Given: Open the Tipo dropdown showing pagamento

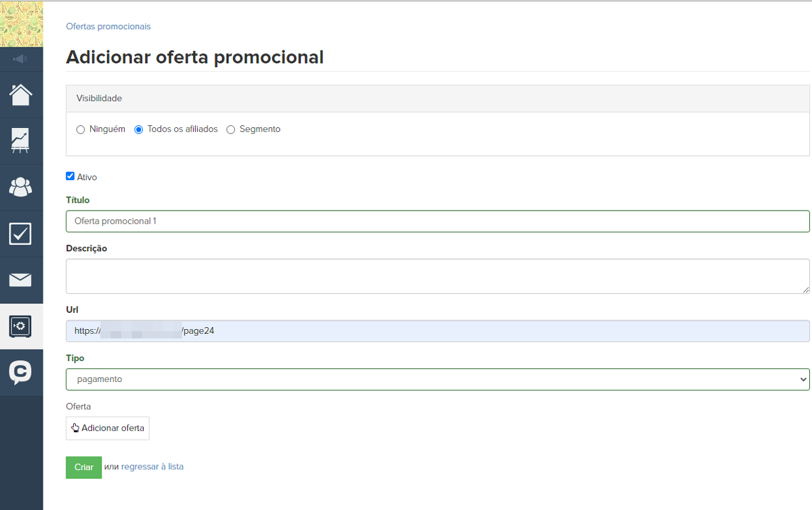Looking at the screenshot, I should [x=437, y=379].
